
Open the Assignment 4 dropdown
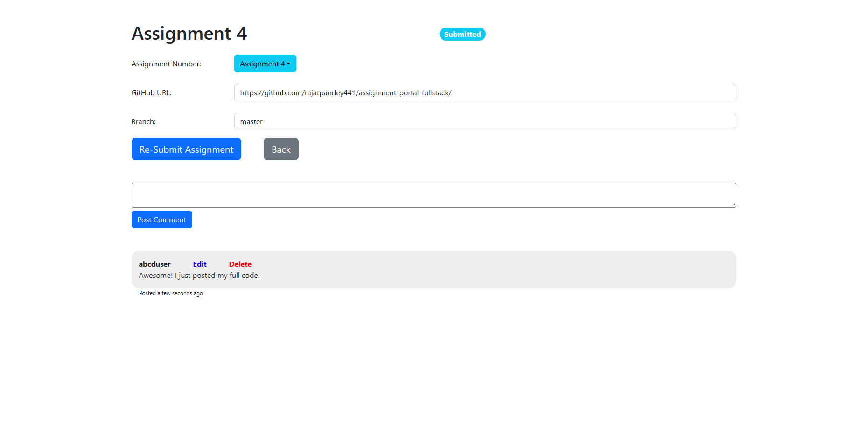pyautogui.click(x=265, y=64)
